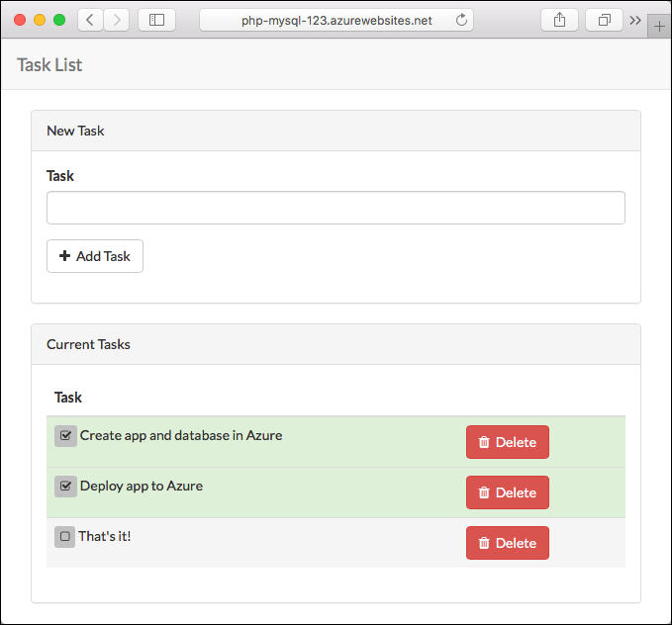The width and height of the screenshot is (672, 625).
Task: Uncheck the 'Deploy app to Azure' task
Action: click(x=65, y=486)
